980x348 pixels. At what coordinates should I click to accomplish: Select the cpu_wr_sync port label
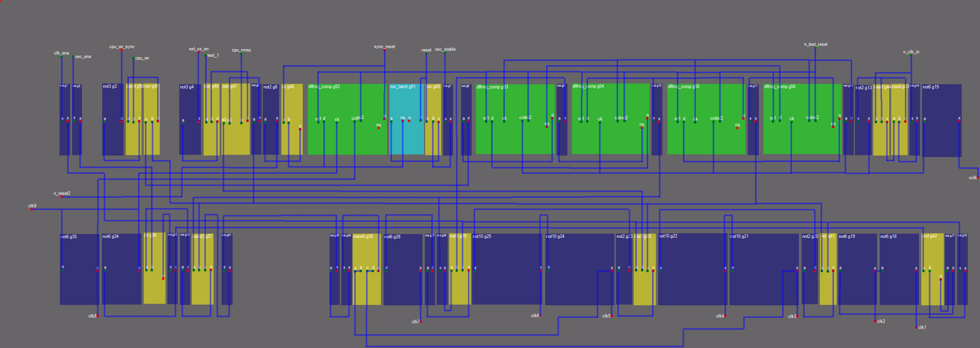click(122, 47)
